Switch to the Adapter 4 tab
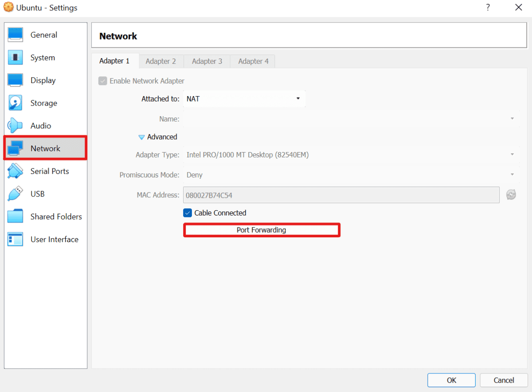Screen dimensions: 532x392 tap(252, 61)
